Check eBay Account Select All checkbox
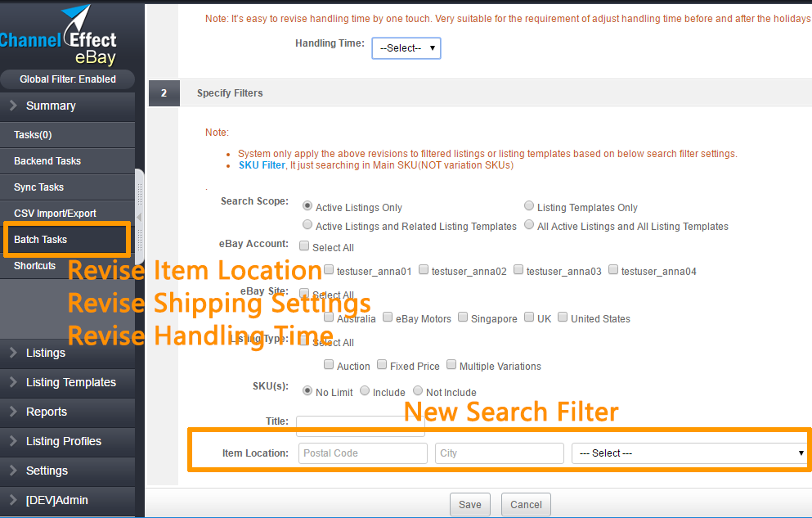Image resolution: width=812 pixels, height=518 pixels. click(x=304, y=246)
